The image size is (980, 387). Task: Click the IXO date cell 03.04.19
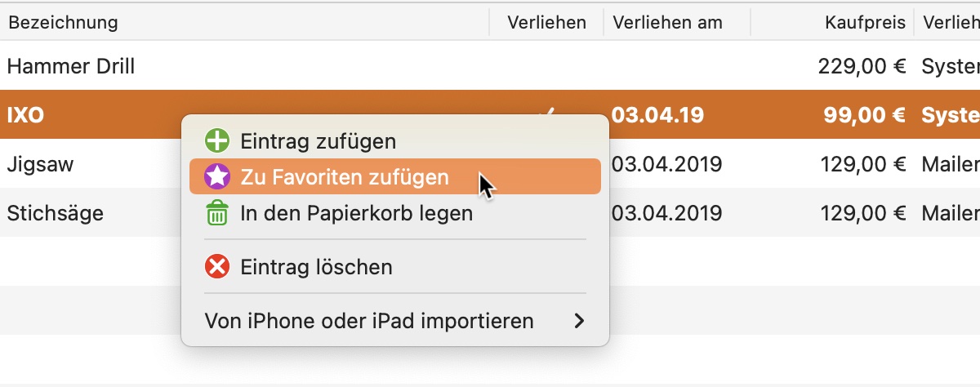[x=657, y=115]
